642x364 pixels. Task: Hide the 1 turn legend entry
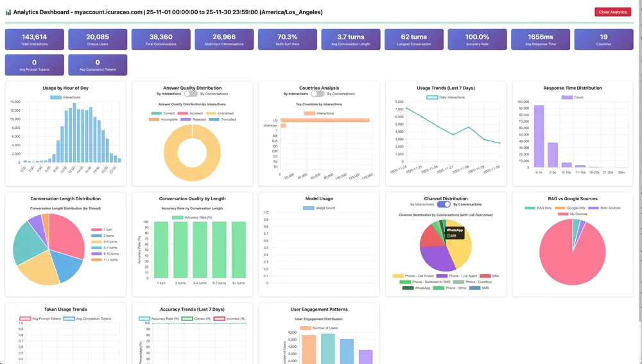tap(101, 230)
